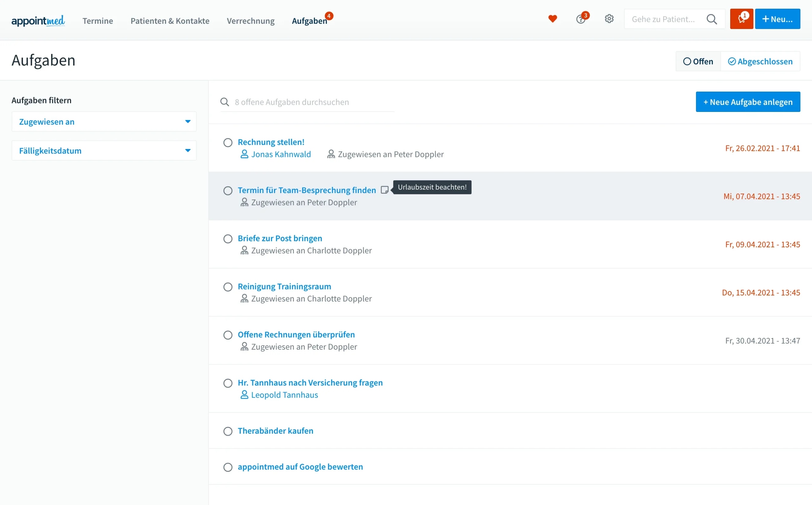Viewport: 812px width, 505px height.
Task: Mark 'Rechnung stellen!' task as done
Action: 228,143
